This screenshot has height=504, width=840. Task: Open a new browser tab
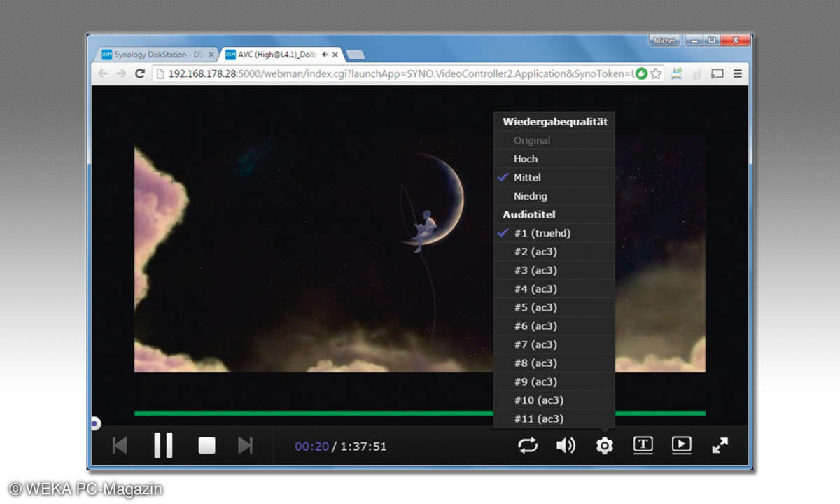point(355,55)
